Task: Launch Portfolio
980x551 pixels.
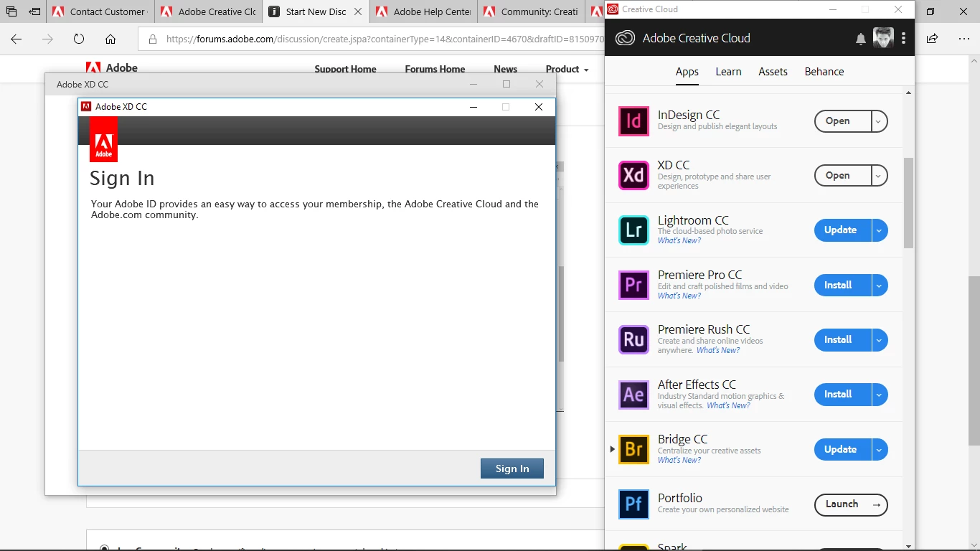Action: coord(851,504)
